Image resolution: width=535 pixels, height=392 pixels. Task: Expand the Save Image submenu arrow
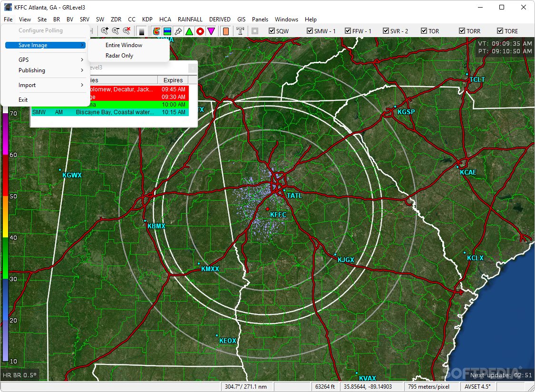[x=82, y=45]
